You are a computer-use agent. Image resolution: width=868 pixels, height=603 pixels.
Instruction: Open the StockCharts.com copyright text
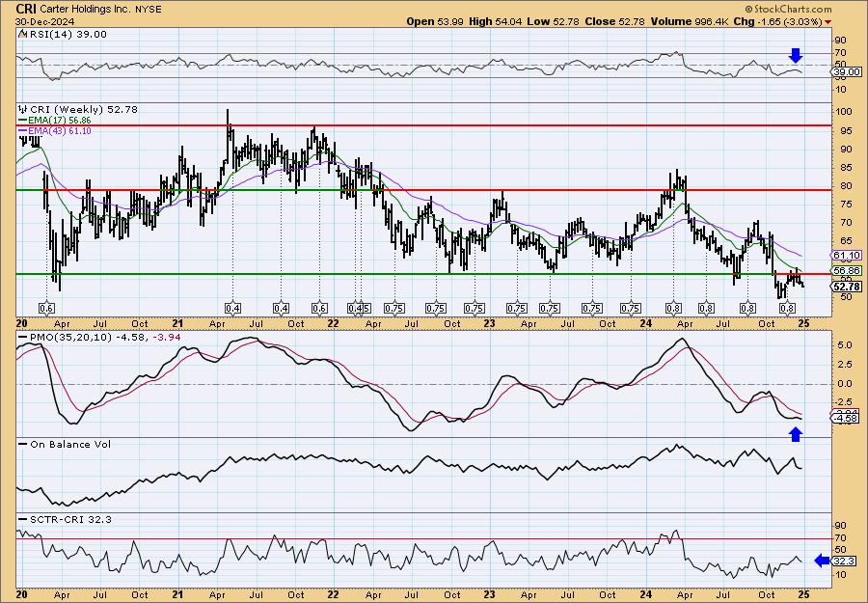tap(788, 9)
